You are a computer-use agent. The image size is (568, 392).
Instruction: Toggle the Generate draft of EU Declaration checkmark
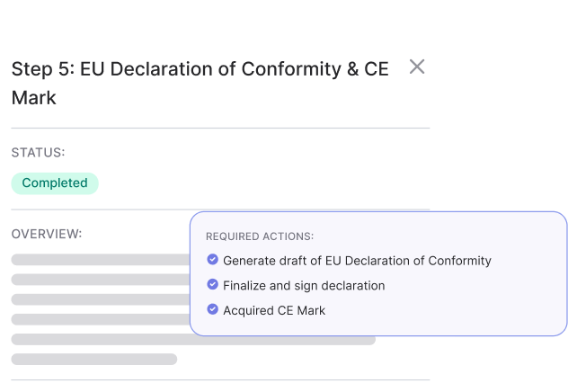212,260
